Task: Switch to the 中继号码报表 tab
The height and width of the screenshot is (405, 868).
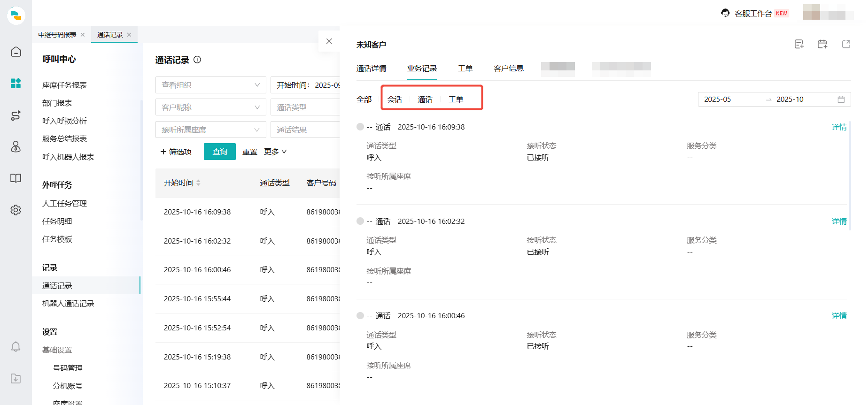Action: pyautogui.click(x=57, y=35)
